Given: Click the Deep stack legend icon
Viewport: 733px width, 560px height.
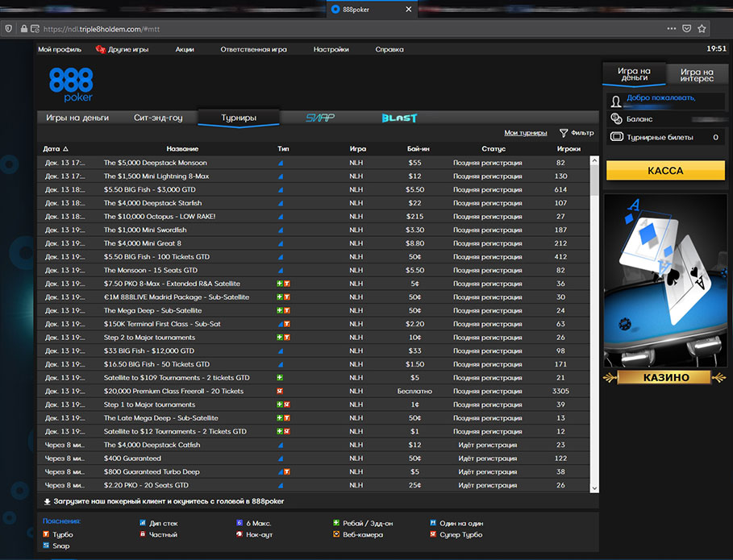Looking at the screenshot, I should [143, 523].
